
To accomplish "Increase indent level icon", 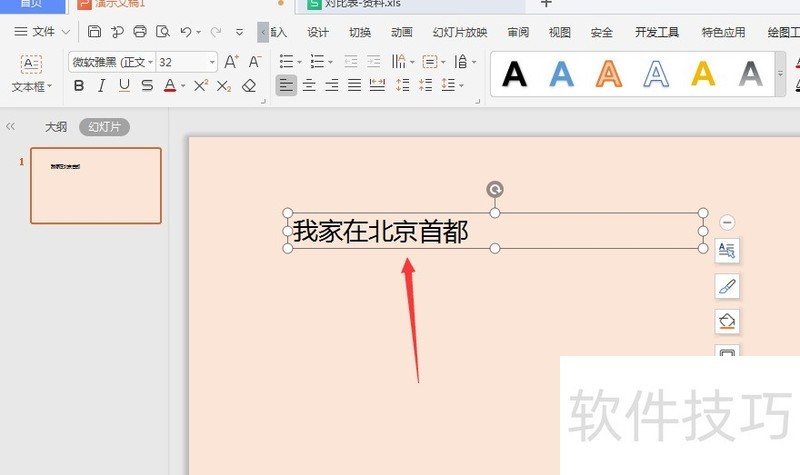I will coord(373,62).
